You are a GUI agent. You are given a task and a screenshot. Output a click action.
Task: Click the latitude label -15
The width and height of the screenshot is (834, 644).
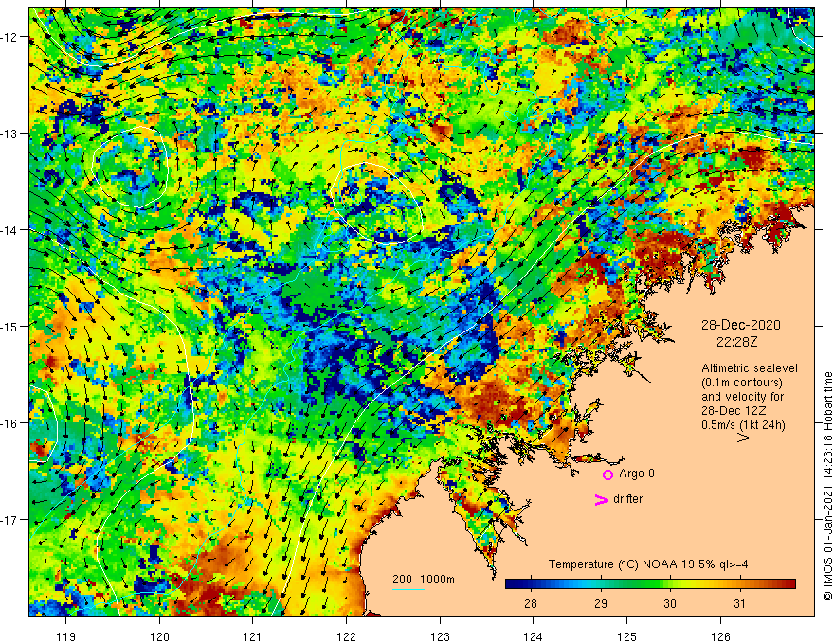[10, 326]
